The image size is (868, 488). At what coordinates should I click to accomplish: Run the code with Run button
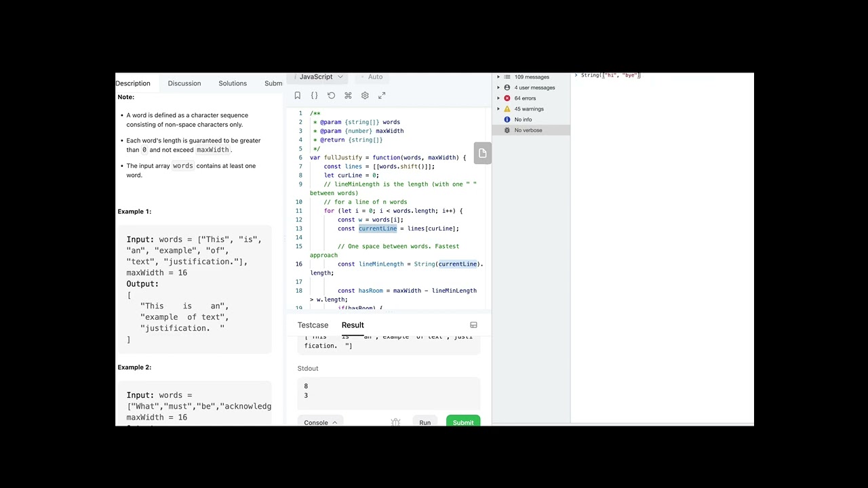point(425,422)
